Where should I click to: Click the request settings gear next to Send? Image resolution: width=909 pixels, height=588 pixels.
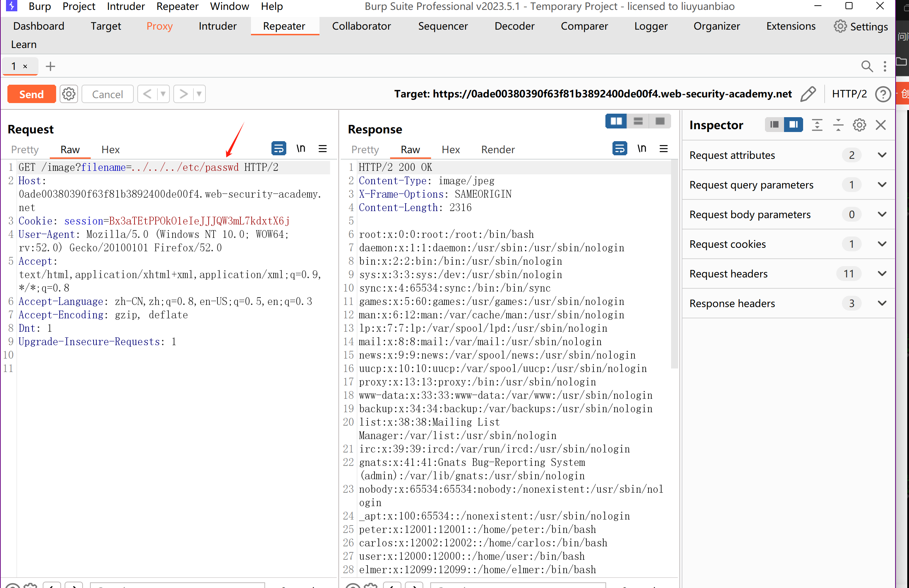tap(69, 94)
